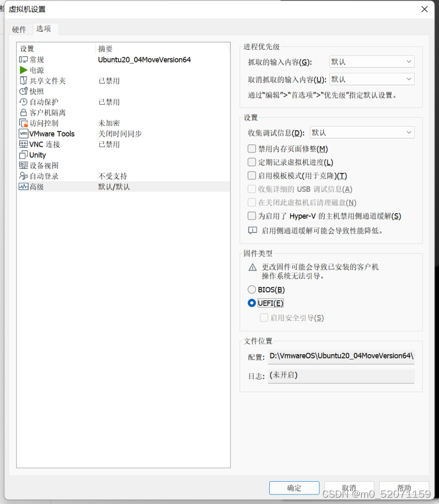Switch to the 硬件 tab
Viewport: 439px width, 504px height.
pyautogui.click(x=19, y=29)
